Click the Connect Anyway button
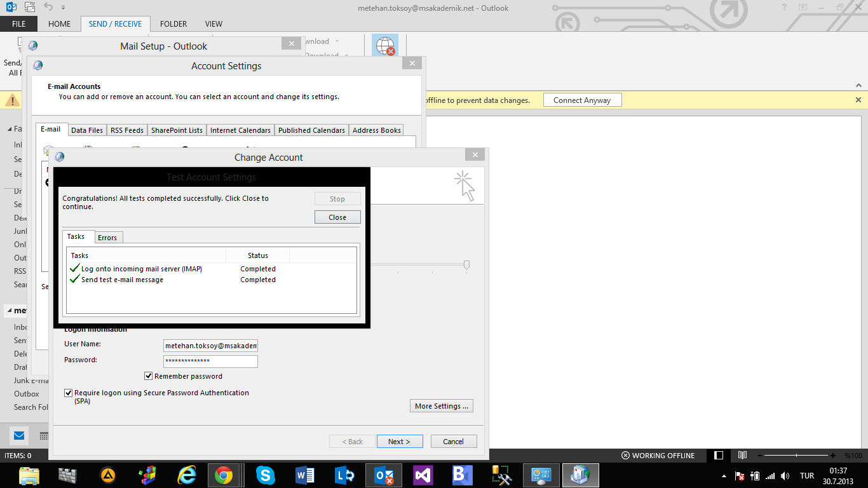Screen dimensions: 868x488 (x=582, y=100)
